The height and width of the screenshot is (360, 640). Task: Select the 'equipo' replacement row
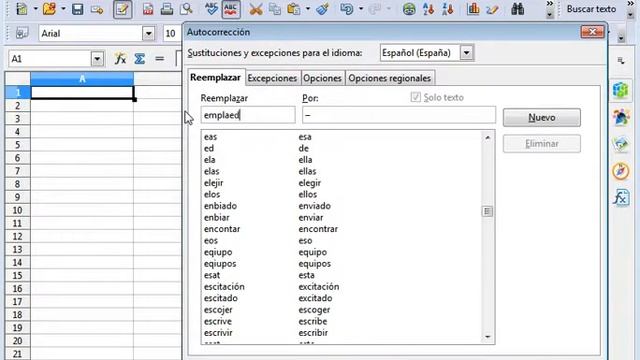[x=342, y=252]
